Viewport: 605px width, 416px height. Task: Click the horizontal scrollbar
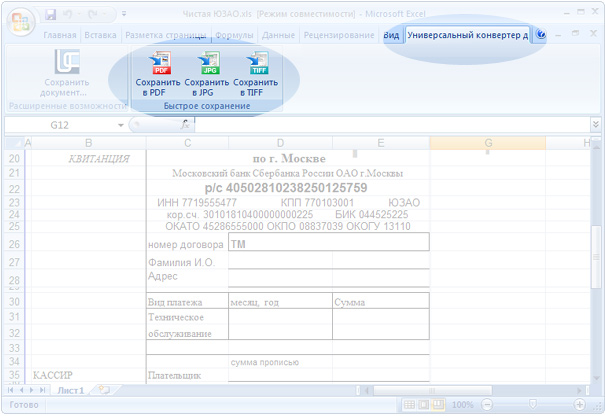(x=433, y=391)
